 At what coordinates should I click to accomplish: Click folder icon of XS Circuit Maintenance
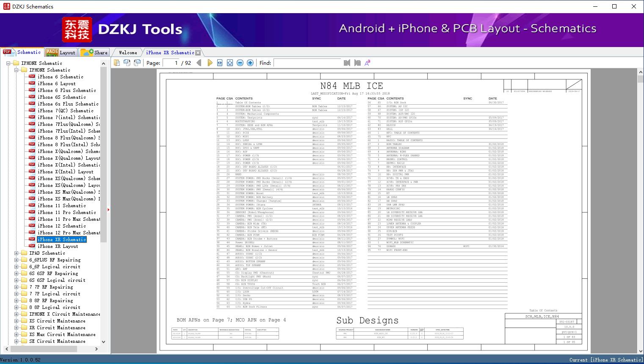24,321
